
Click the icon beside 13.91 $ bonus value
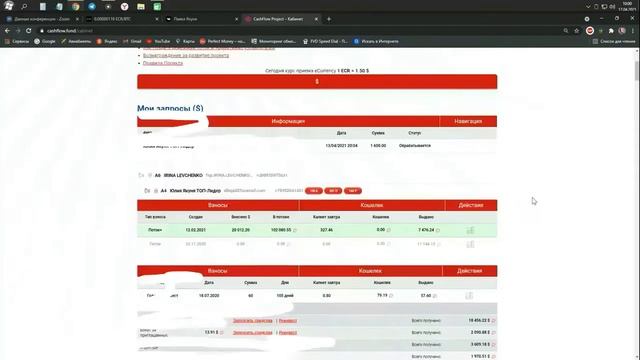click(222, 333)
